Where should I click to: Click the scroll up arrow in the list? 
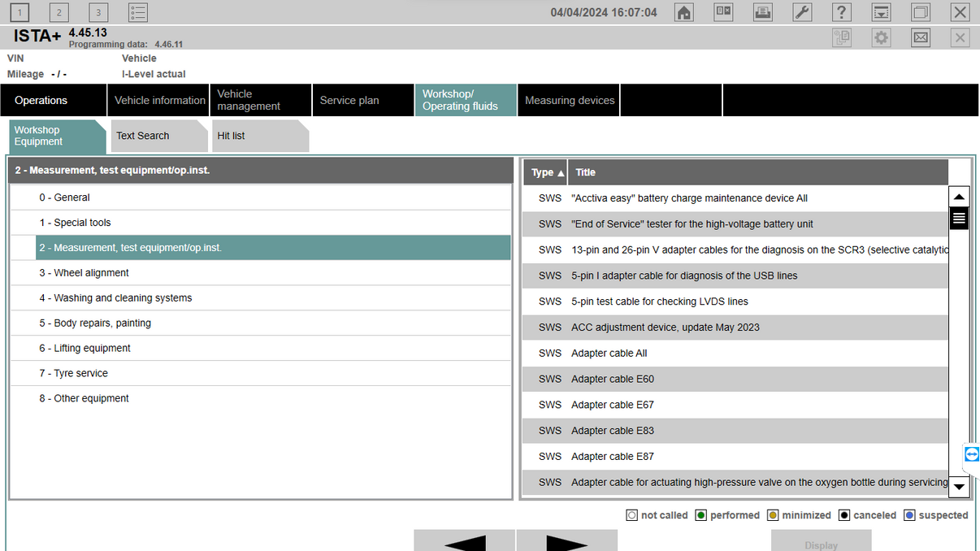(959, 197)
